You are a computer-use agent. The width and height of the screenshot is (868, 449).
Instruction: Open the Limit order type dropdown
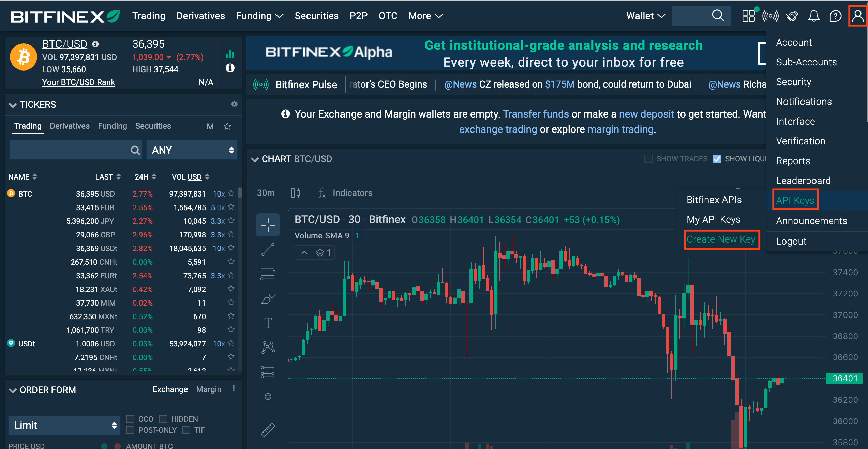coord(64,425)
